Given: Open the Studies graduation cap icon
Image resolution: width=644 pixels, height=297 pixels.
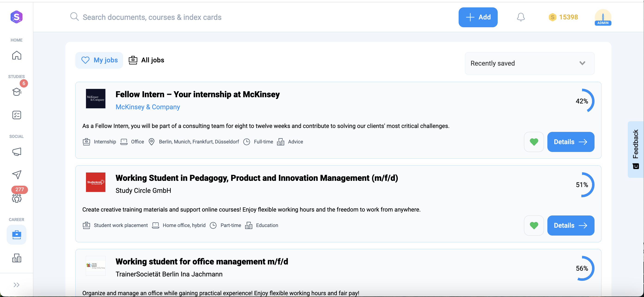Looking at the screenshot, I should click(x=16, y=92).
